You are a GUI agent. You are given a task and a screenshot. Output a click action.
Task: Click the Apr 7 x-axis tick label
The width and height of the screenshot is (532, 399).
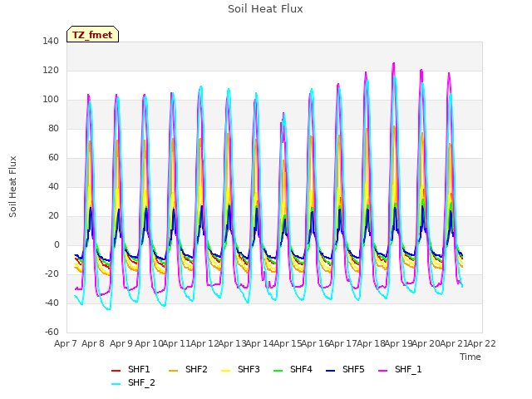click(x=66, y=343)
